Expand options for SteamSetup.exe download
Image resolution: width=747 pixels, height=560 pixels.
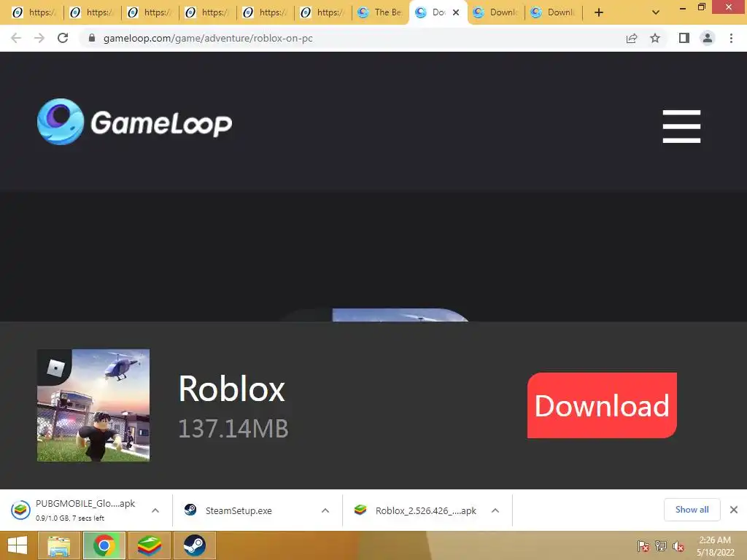pos(325,510)
